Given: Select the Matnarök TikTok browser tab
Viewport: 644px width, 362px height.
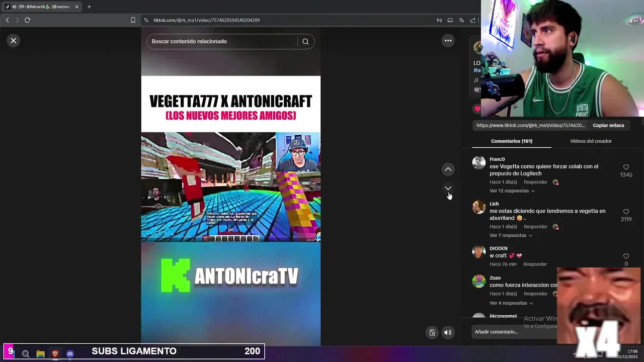Looking at the screenshot, I should pos(41,7).
